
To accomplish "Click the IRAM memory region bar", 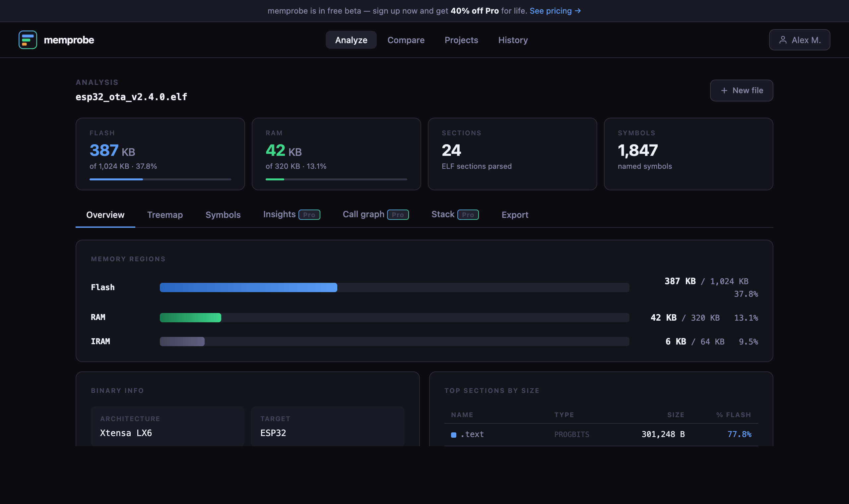I will (x=394, y=341).
